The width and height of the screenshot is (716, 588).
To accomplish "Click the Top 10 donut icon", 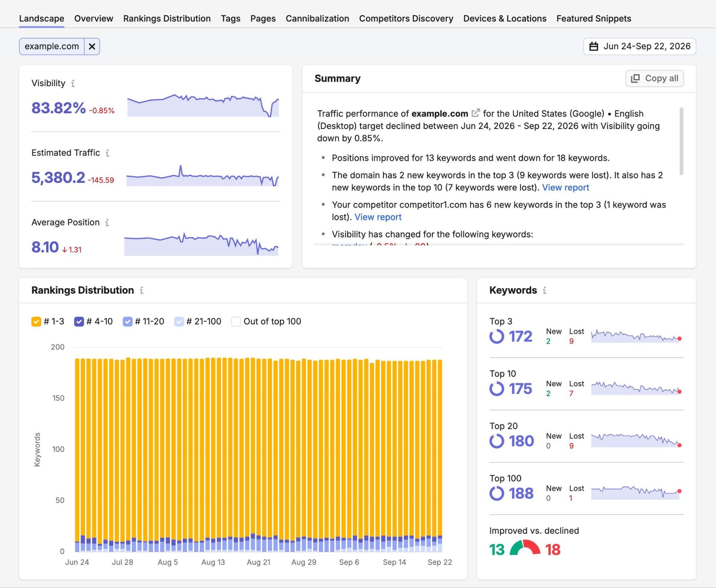I will tap(497, 389).
